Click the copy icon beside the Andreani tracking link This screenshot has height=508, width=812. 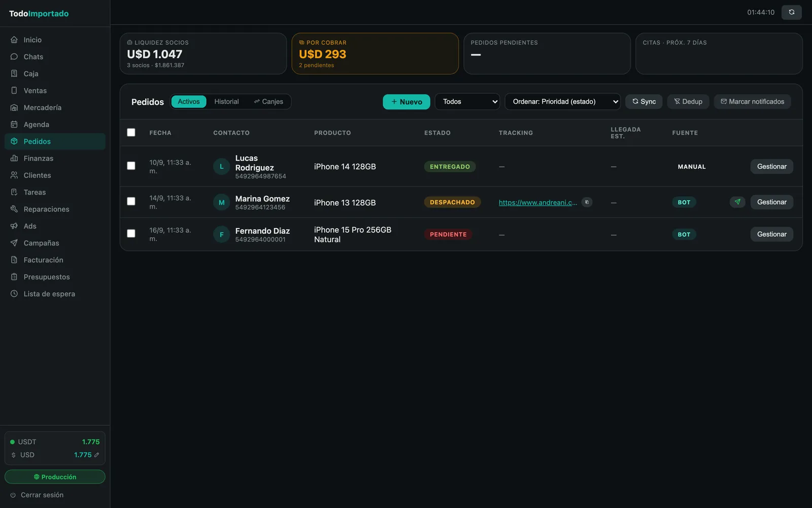[x=587, y=202]
